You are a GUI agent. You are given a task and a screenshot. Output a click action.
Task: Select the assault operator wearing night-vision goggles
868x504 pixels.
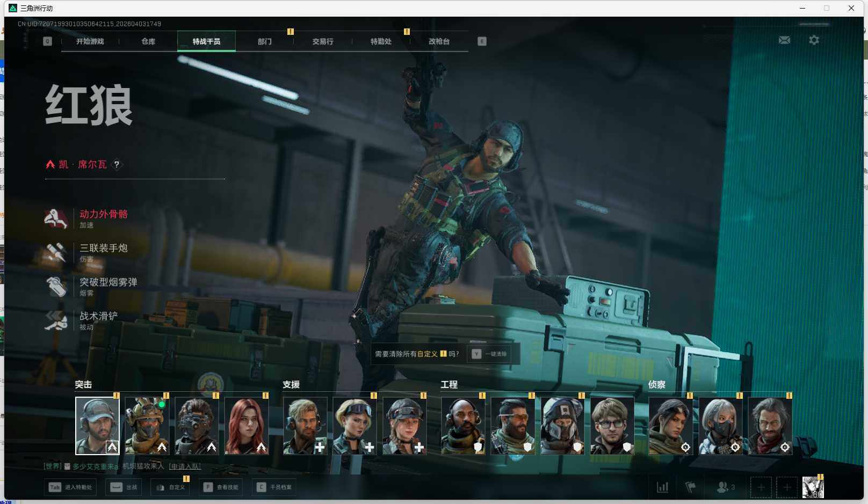pos(197,426)
